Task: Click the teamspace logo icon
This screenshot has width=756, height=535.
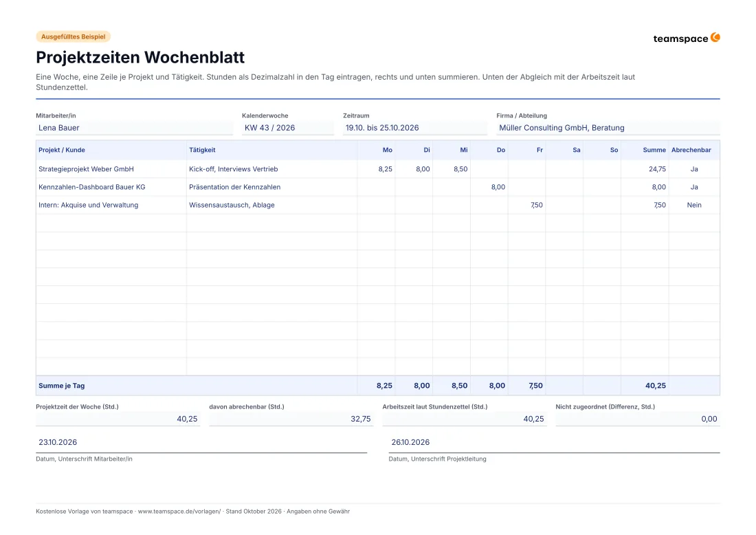Action: [715, 38]
